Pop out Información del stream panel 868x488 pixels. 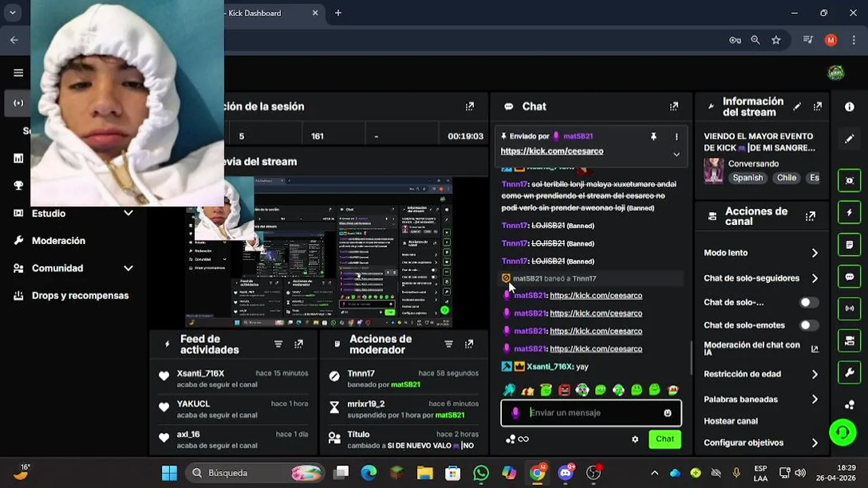click(818, 106)
